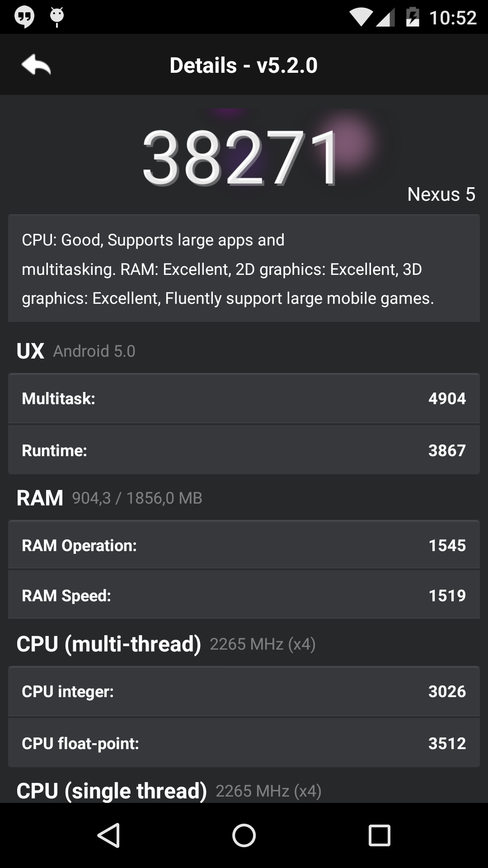
Task: Select the RAM Speed row
Action: 244,595
